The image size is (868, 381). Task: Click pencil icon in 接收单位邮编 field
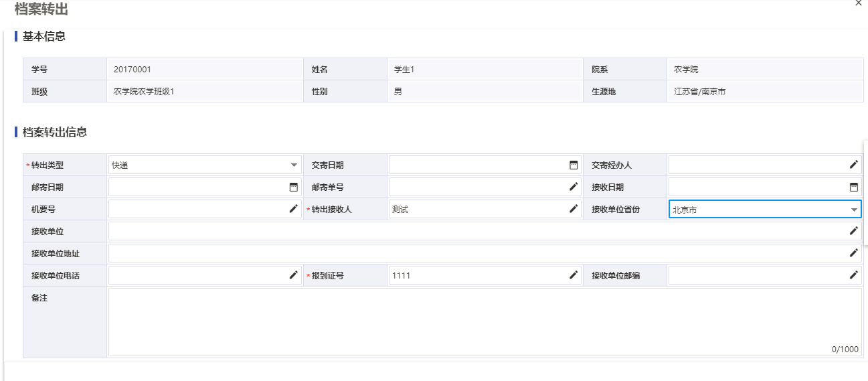(x=854, y=275)
